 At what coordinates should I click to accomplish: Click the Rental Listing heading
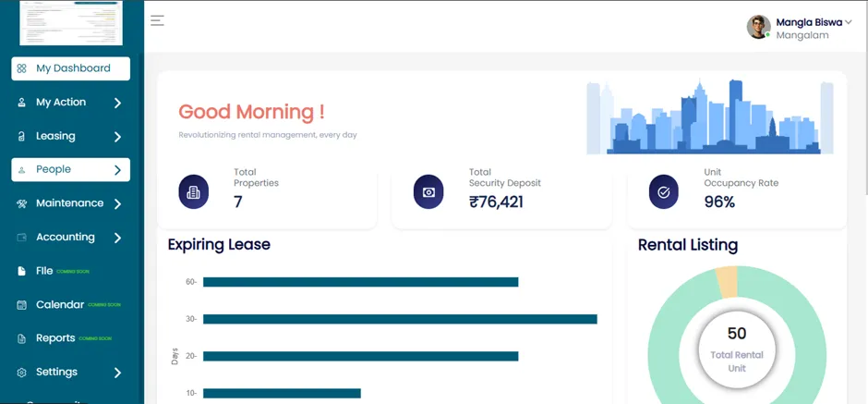point(688,245)
